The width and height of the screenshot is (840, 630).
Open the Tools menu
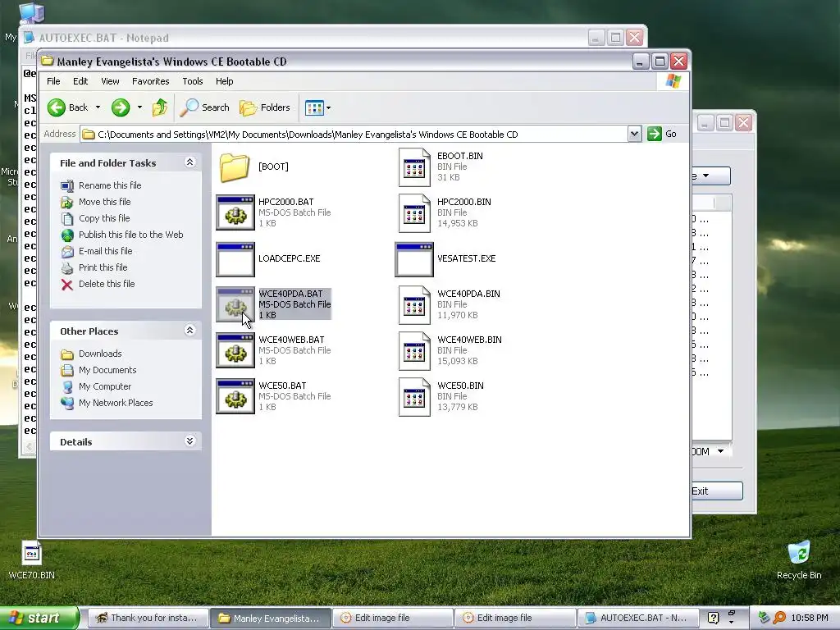pos(192,81)
